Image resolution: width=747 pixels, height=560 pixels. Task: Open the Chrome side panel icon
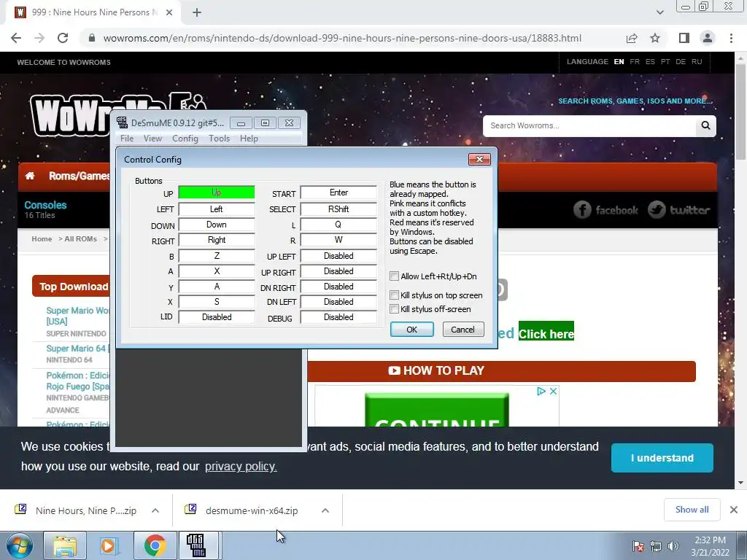click(x=684, y=38)
